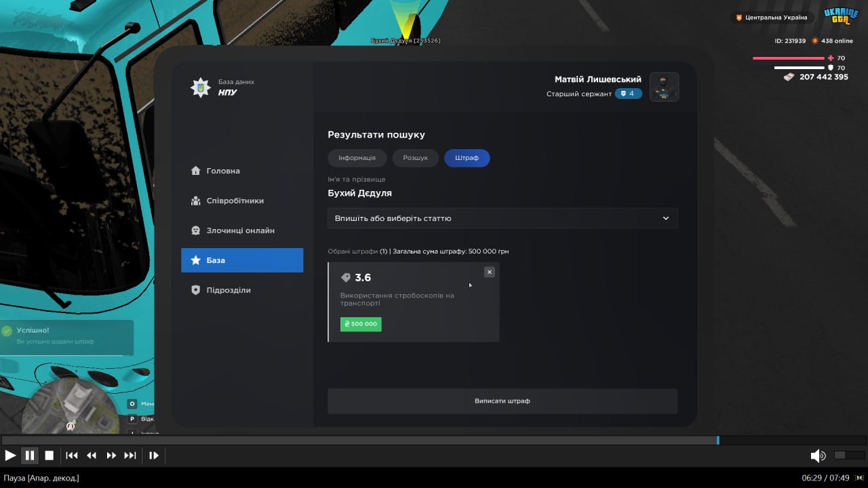Click the Виписати штраф button
Image resolution: width=868 pixels, height=488 pixels.
[502, 401]
